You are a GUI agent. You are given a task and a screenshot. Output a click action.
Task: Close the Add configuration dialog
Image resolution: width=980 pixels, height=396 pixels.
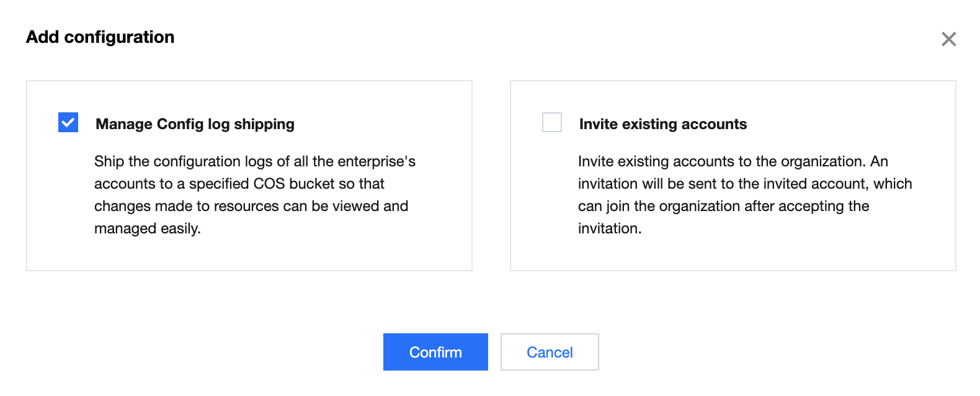[948, 39]
